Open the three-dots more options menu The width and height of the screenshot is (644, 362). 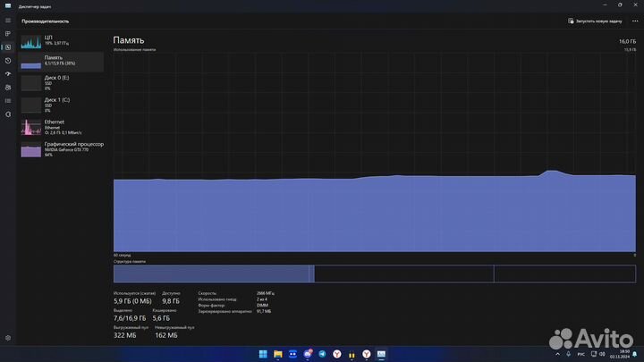tap(634, 21)
